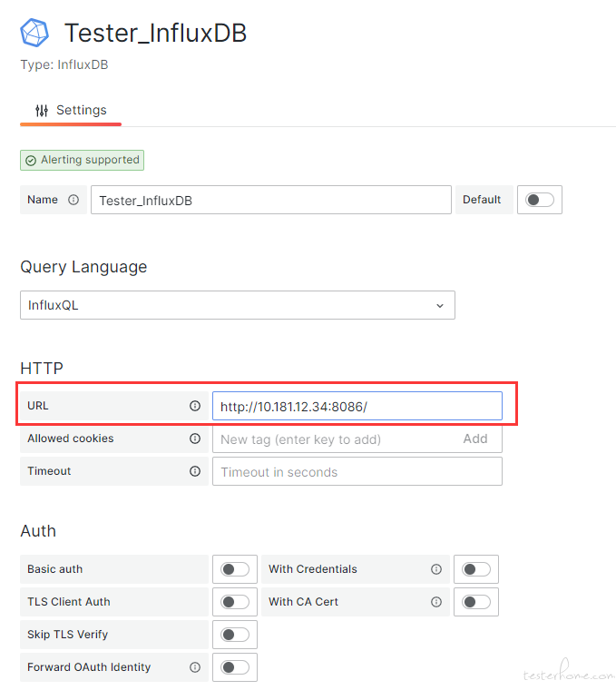The height and width of the screenshot is (690, 616).
Task: Enable the Basic auth switch
Action: [235, 569]
